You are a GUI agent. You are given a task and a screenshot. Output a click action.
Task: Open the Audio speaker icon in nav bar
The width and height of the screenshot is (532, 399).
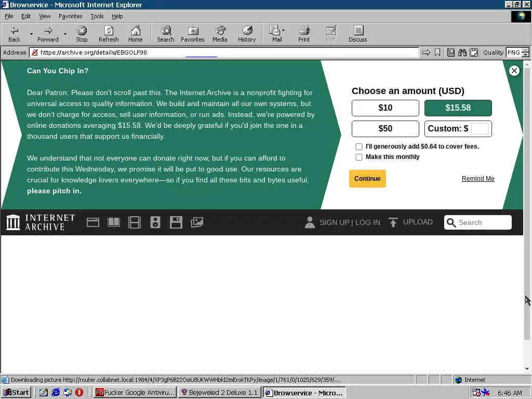(155, 222)
